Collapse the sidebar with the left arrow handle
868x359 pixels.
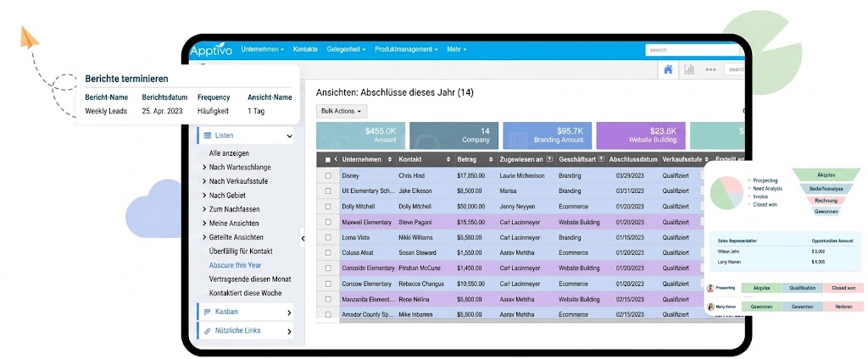303,239
